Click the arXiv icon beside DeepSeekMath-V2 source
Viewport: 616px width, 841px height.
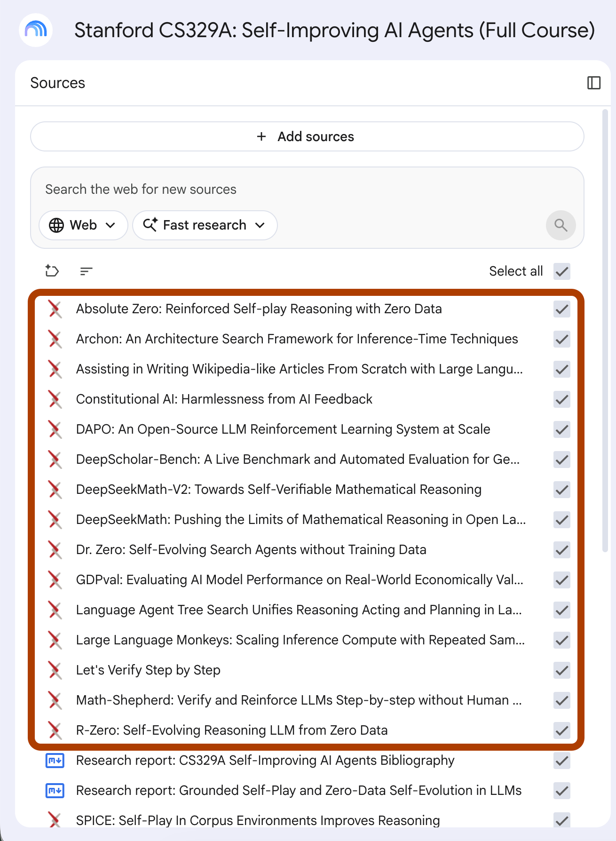click(x=55, y=490)
